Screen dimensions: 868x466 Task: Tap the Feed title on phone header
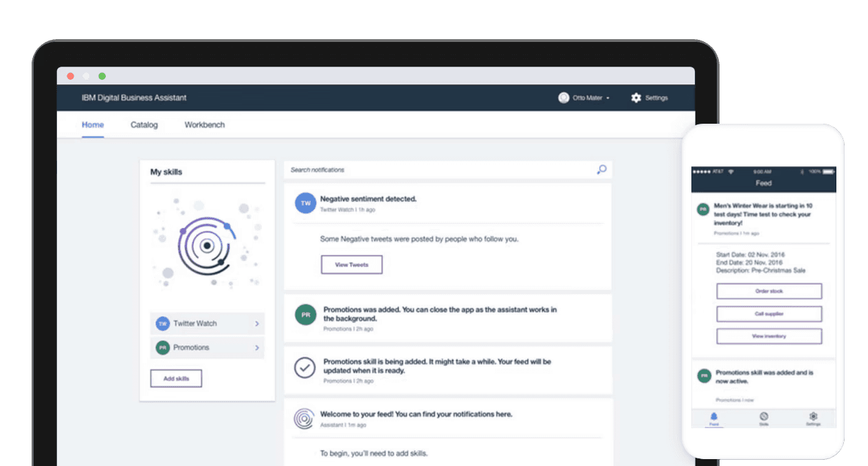[x=764, y=184]
